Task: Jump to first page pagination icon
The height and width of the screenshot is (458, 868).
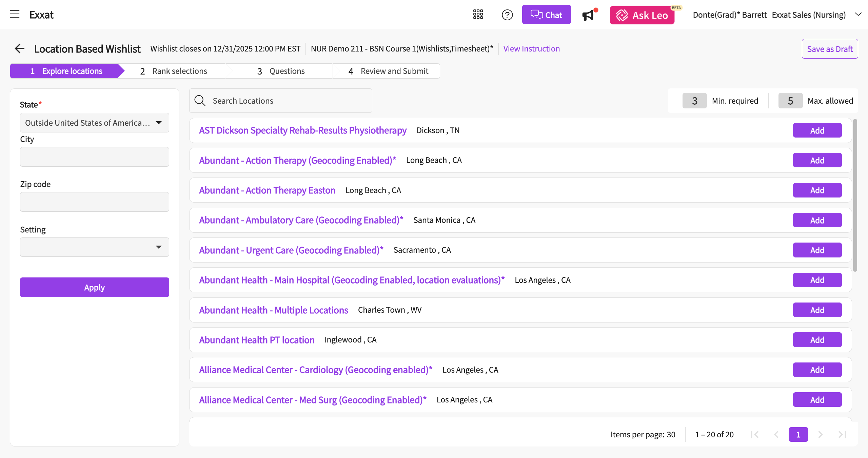Action: [755, 434]
